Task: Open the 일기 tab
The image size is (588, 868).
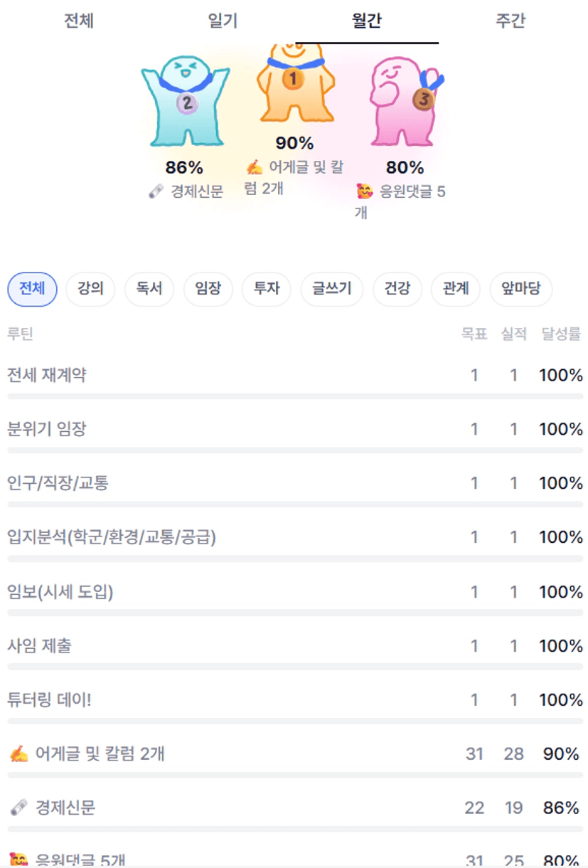Action: click(223, 21)
